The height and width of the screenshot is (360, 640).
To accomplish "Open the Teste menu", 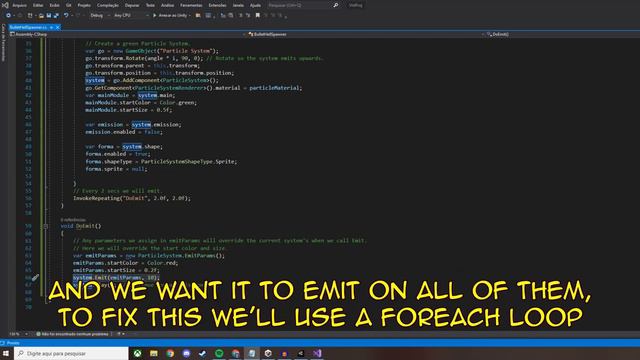I will [150, 5].
